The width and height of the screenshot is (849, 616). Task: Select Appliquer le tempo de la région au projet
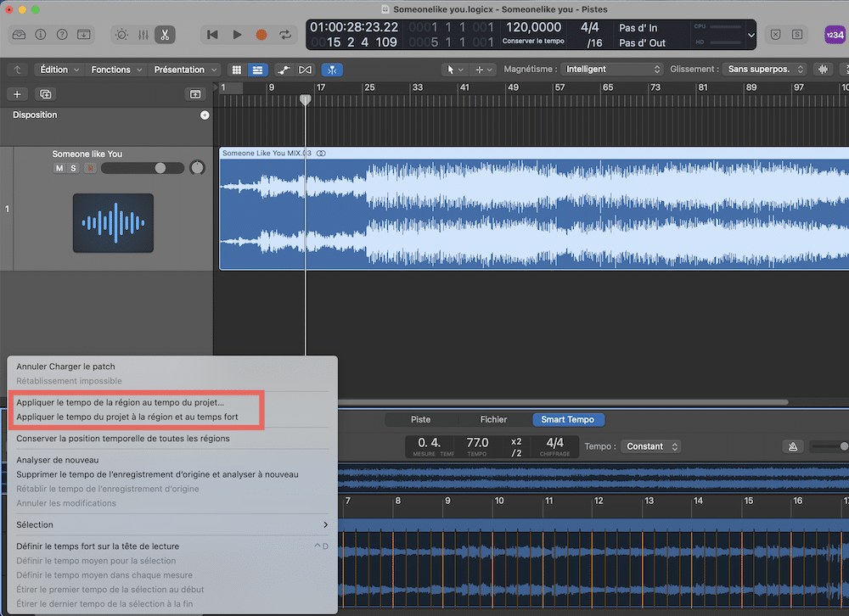121,402
